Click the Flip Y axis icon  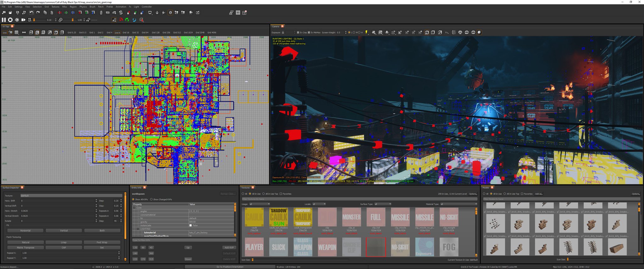tap(66, 13)
